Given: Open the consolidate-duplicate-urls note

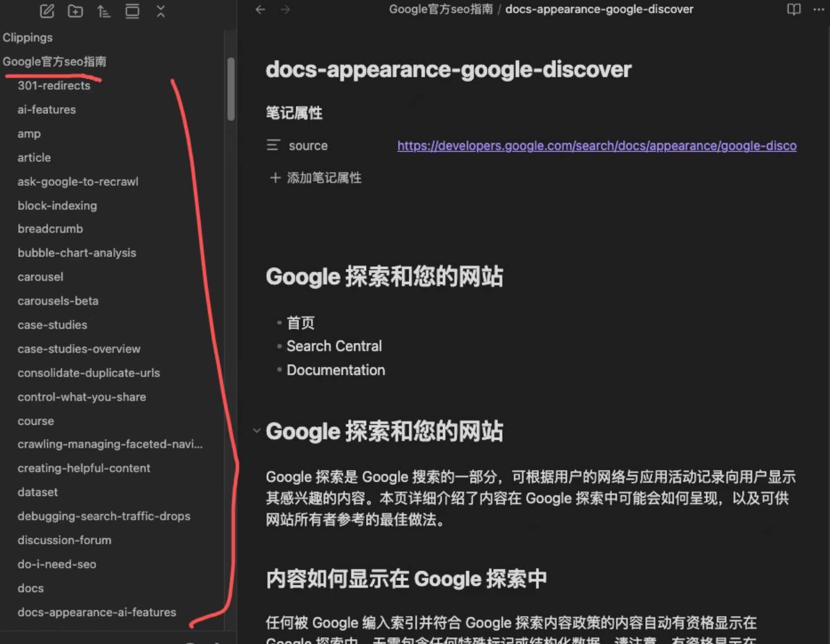Looking at the screenshot, I should tap(89, 373).
